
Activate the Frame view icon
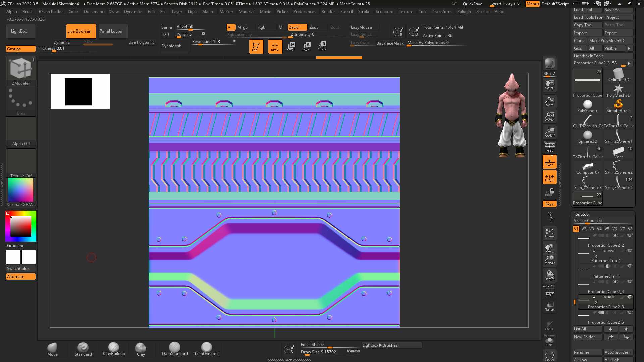click(x=549, y=233)
